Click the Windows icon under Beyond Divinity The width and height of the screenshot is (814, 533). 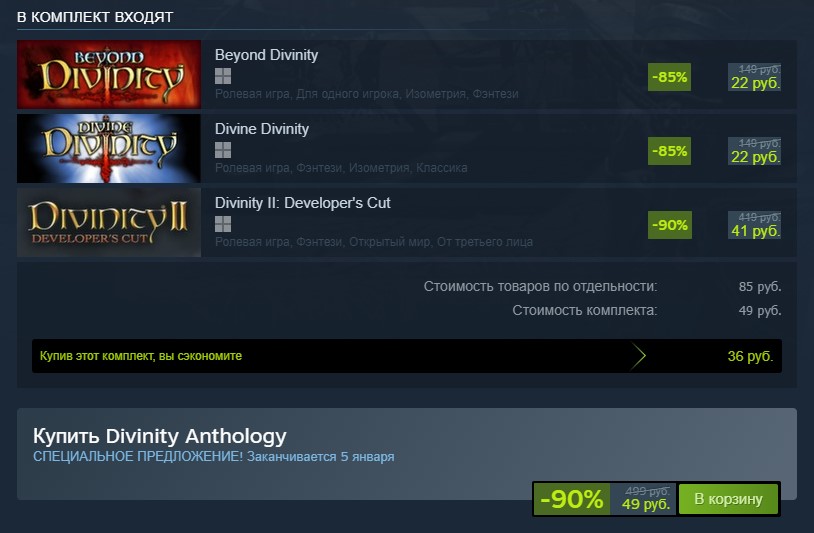point(223,76)
